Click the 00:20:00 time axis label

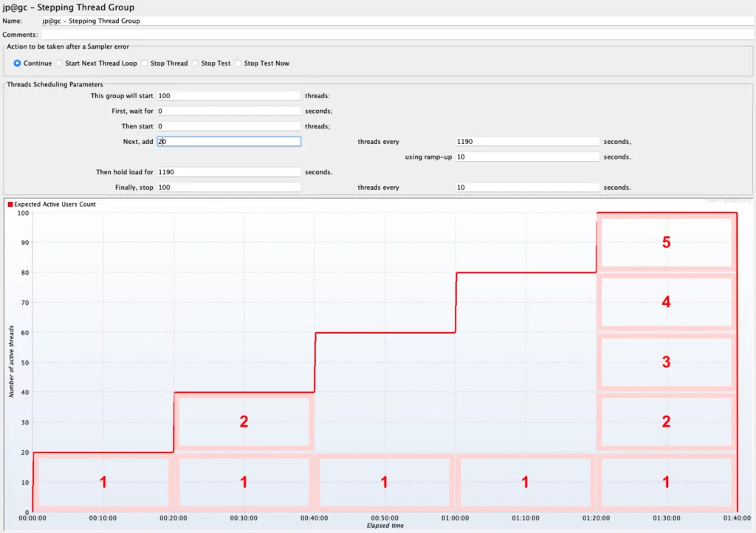click(173, 518)
